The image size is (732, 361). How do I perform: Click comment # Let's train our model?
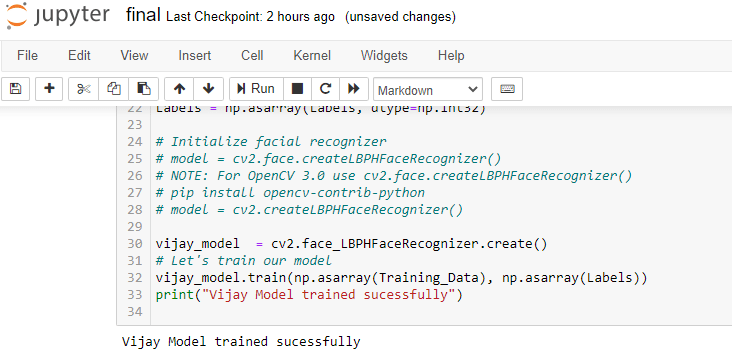pyautogui.click(x=244, y=261)
